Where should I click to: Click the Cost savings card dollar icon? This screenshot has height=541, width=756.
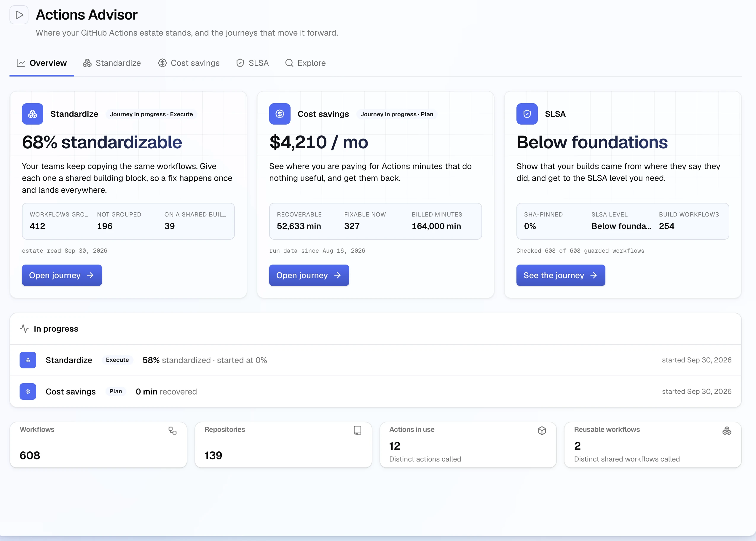pyautogui.click(x=280, y=114)
